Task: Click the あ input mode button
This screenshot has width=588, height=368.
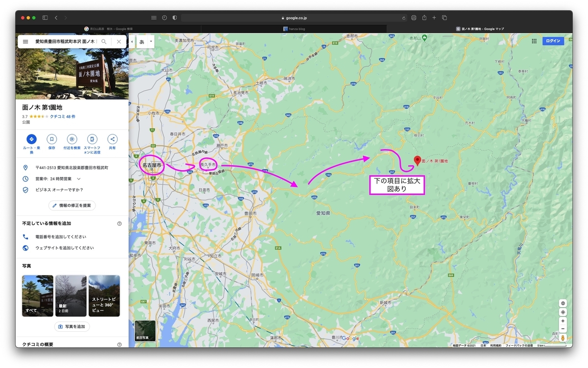Action: click(142, 42)
